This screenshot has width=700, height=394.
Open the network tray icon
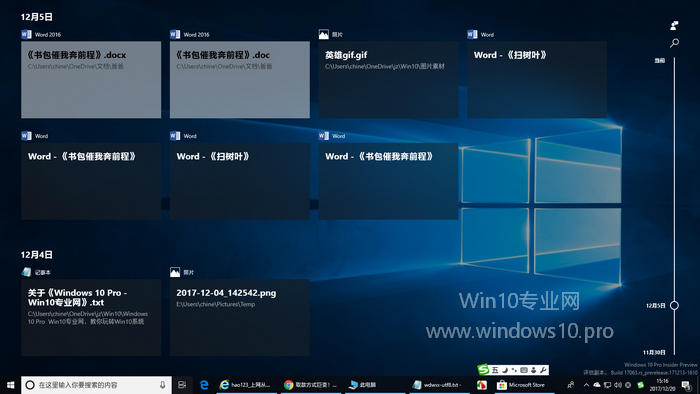click(608, 385)
